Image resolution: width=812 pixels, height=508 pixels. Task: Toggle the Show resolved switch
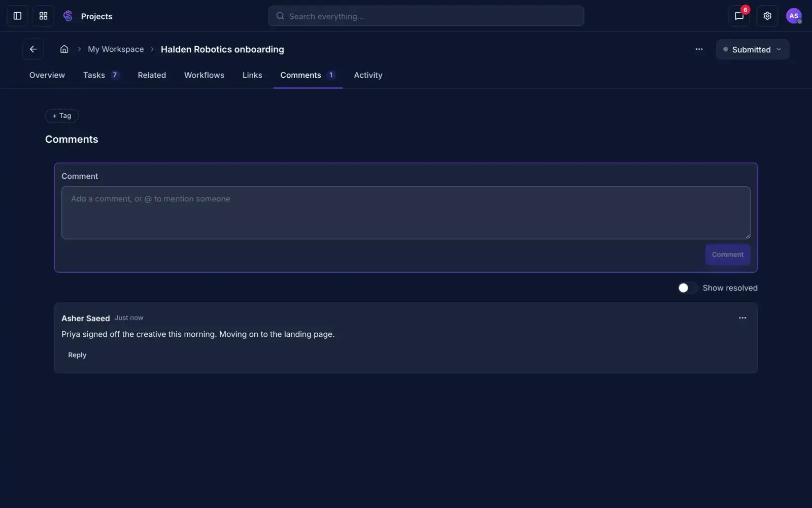coord(688,288)
